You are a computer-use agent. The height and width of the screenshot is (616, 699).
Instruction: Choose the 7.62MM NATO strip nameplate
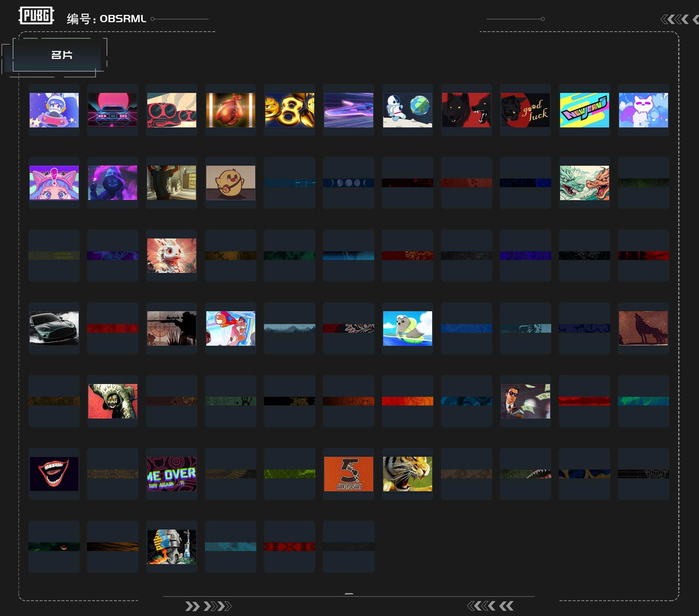(54, 255)
